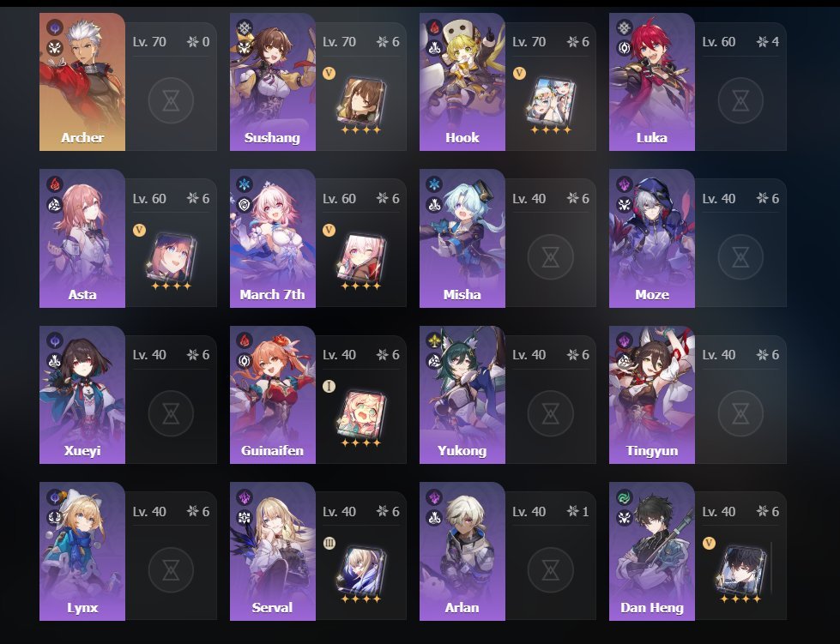
Task: Click Arlan's eidolon count icon
Action: [572, 511]
